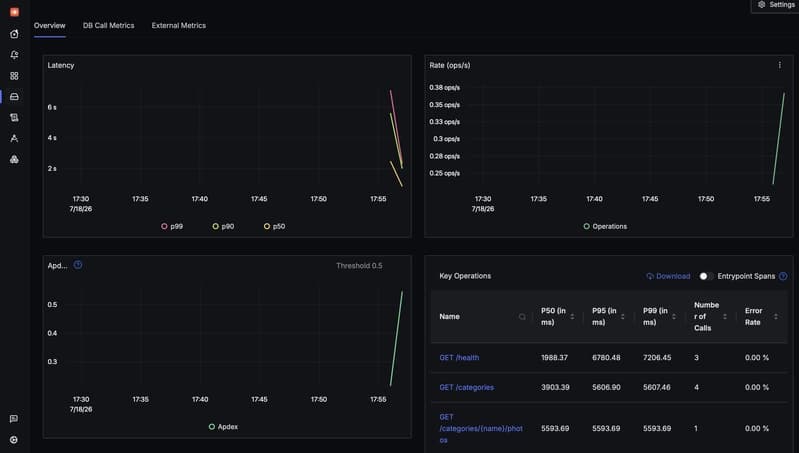Click the Key Operations heading
Screen dimensions: 799x453
point(465,276)
